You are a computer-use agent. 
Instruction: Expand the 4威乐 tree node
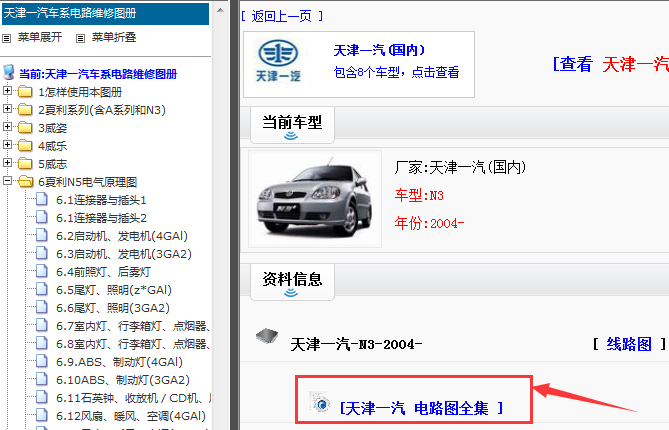tap(7, 144)
